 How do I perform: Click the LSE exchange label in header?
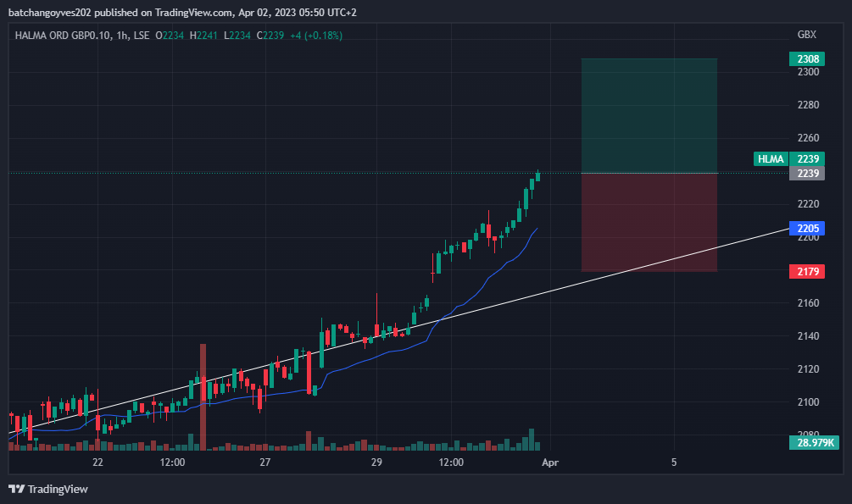pos(142,36)
